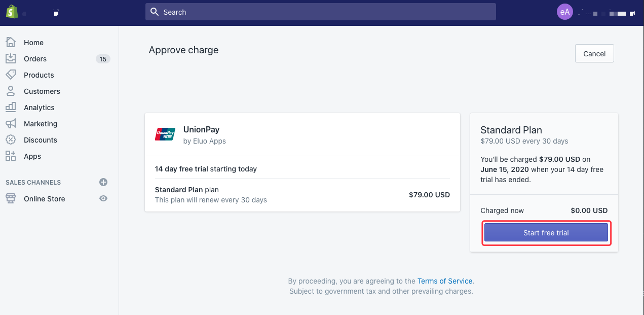Add a sales channel with plus icon

coord(103,182)
